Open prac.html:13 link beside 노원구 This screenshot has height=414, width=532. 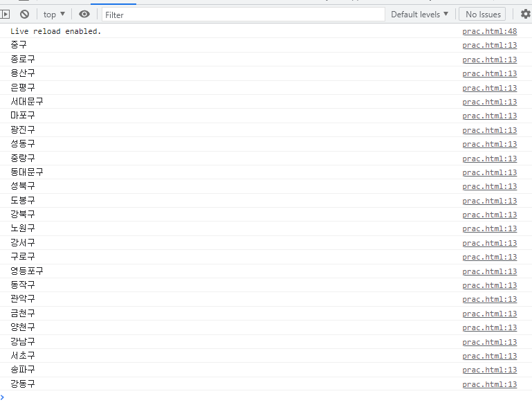[x=490, y=228]
